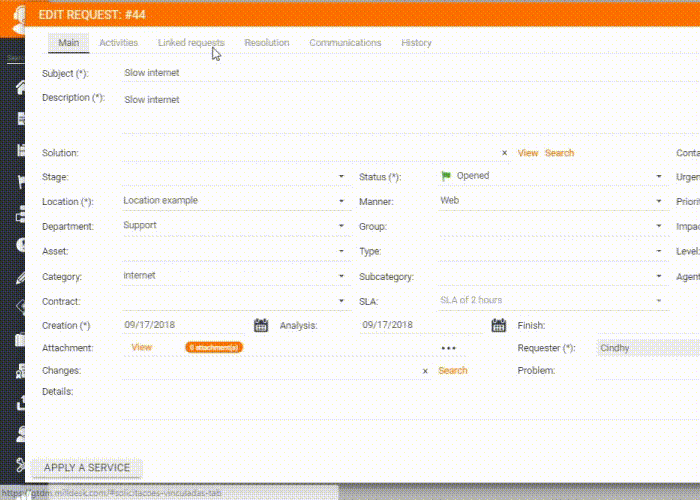Click the home icon in left sidebar

[x=21, y=87]
